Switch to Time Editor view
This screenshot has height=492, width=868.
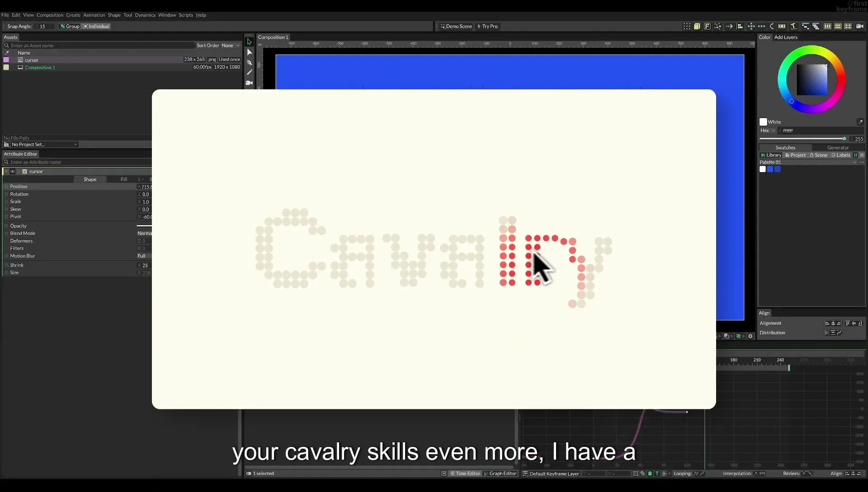click(465, 473)
